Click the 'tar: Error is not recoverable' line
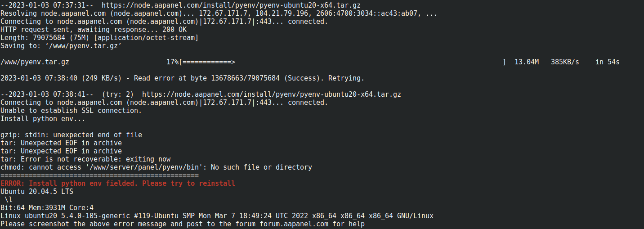 pos(85,159)
